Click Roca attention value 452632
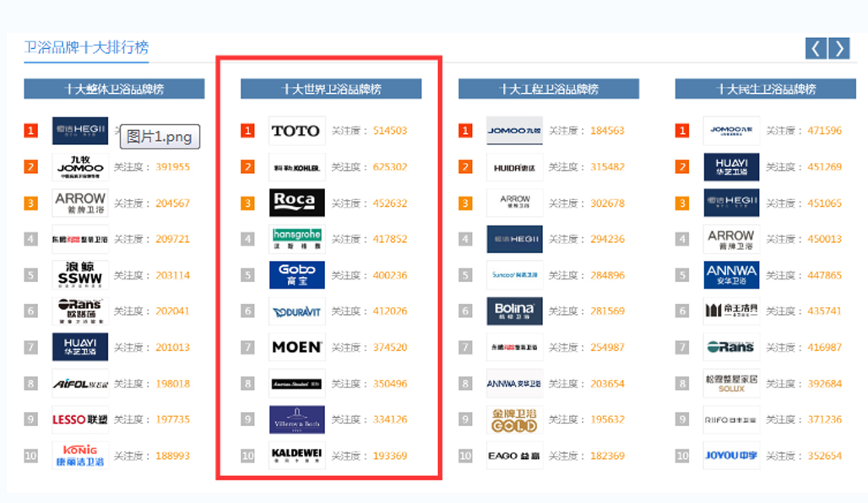Image resolution: width=868 pixels, height=503 pixels. pyautogui.click(x=390, y=203)
